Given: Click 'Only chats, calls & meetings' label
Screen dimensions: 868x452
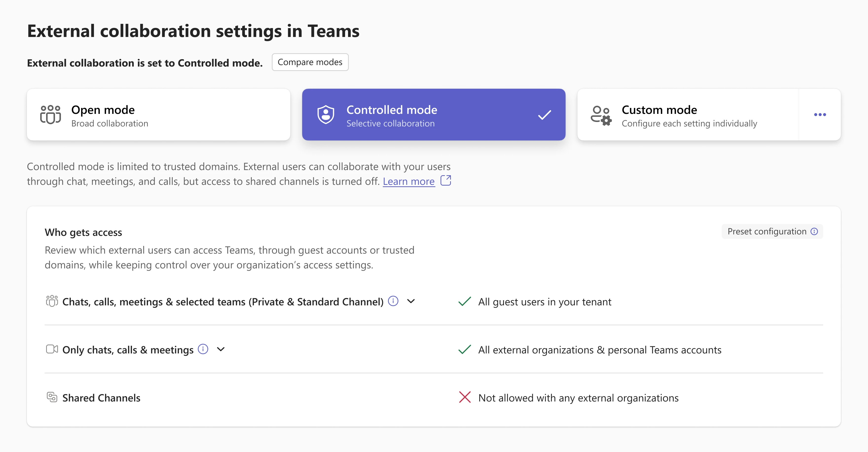Looking at the screenshot, I should click(x=128, y=350).
